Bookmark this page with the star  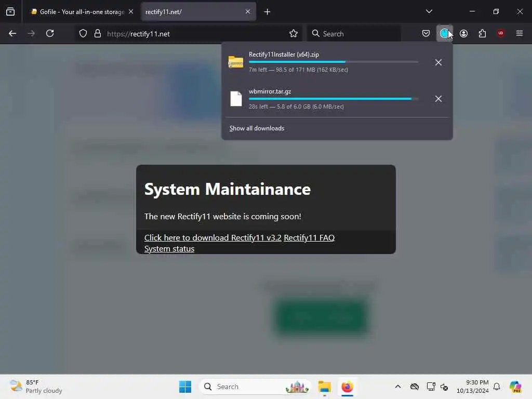(294, 34)
